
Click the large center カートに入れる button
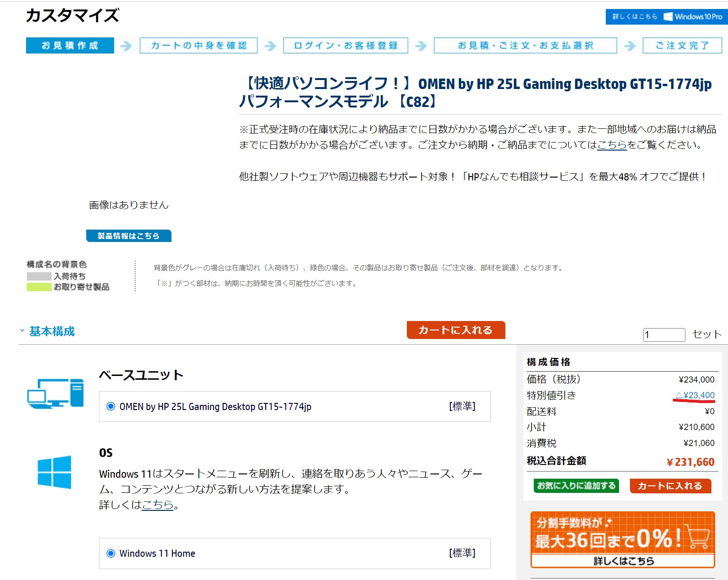[456, 330]
